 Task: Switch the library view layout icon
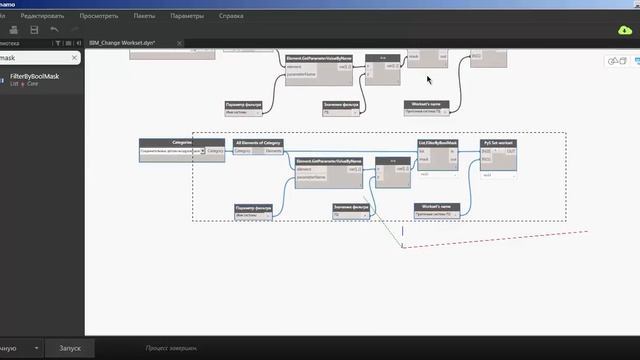[68, 43]
